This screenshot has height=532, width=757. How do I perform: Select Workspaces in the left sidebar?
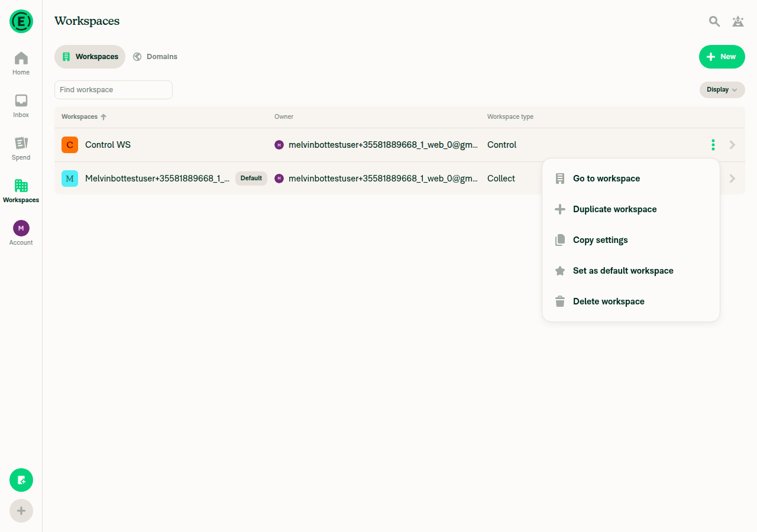[21, 191]
